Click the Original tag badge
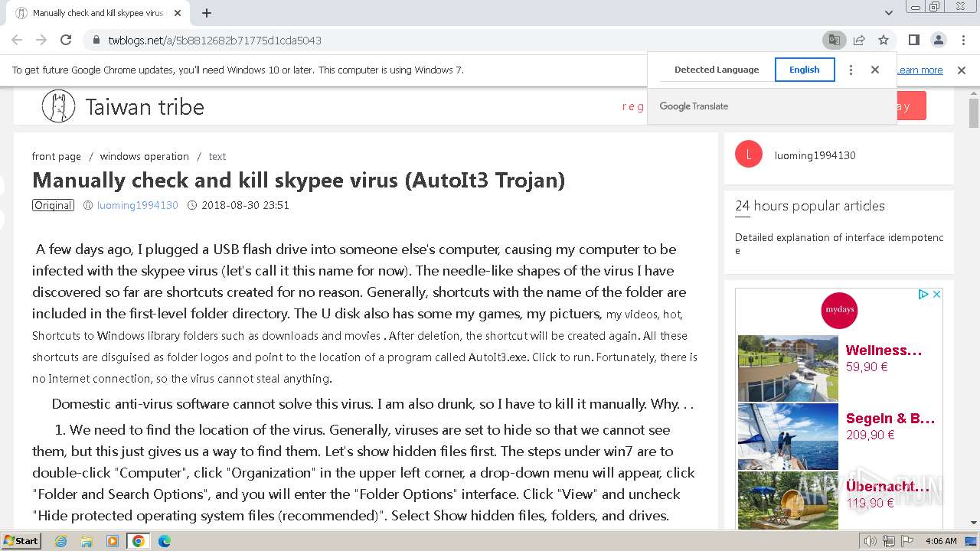The image size is (980, 551). [54, 205]
